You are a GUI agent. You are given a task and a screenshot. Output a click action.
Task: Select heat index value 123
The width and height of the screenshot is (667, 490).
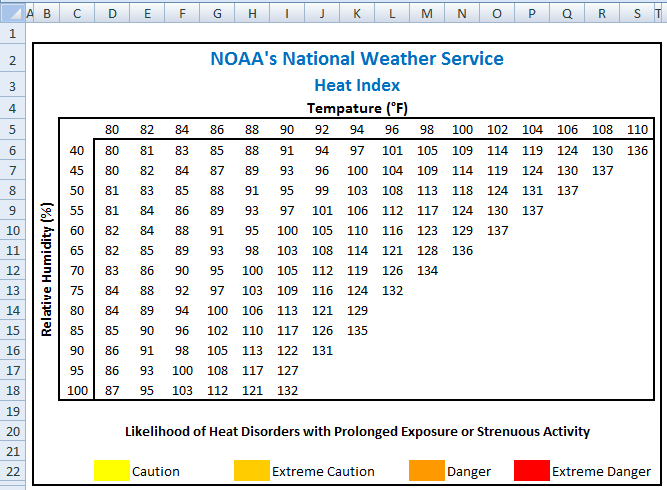point(428,231)
